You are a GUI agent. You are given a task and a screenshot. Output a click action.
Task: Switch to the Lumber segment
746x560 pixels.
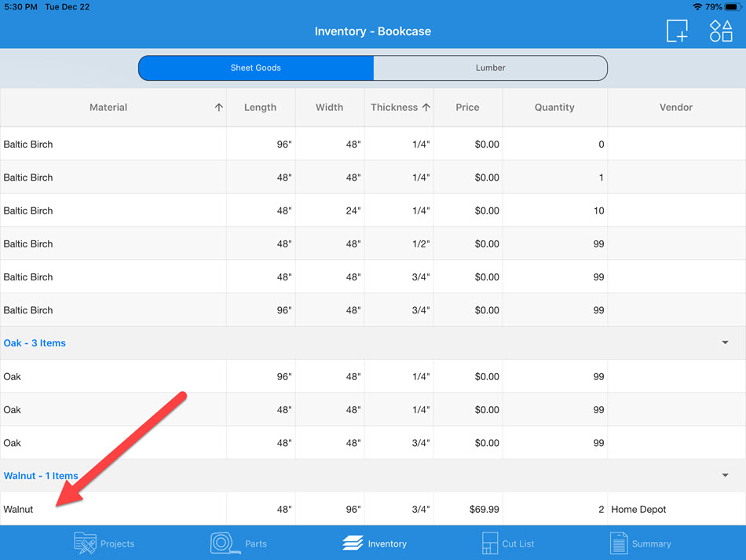pos(491,68)
